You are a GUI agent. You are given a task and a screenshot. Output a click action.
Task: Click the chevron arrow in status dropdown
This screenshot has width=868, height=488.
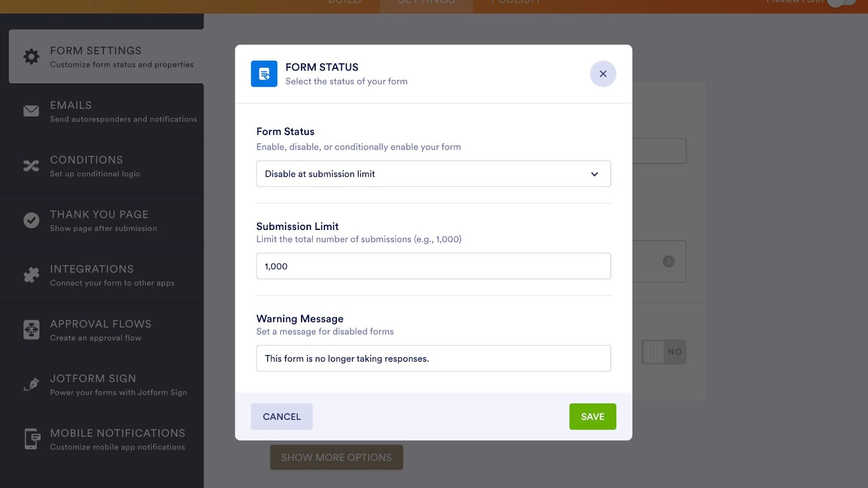595,174
